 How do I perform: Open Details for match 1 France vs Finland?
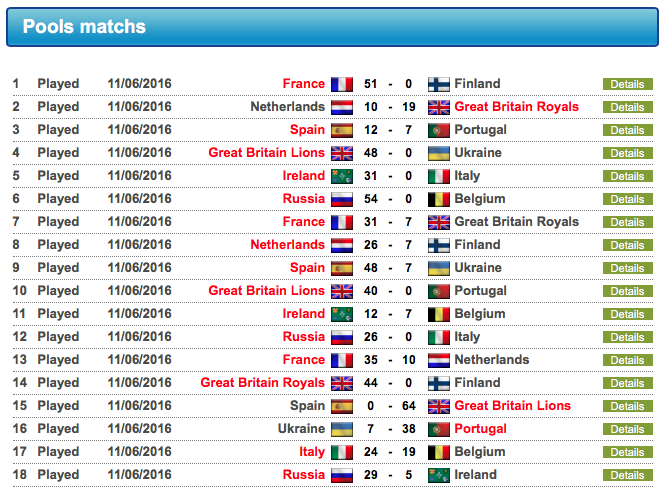pyautogui.click(x=627, y=84)
